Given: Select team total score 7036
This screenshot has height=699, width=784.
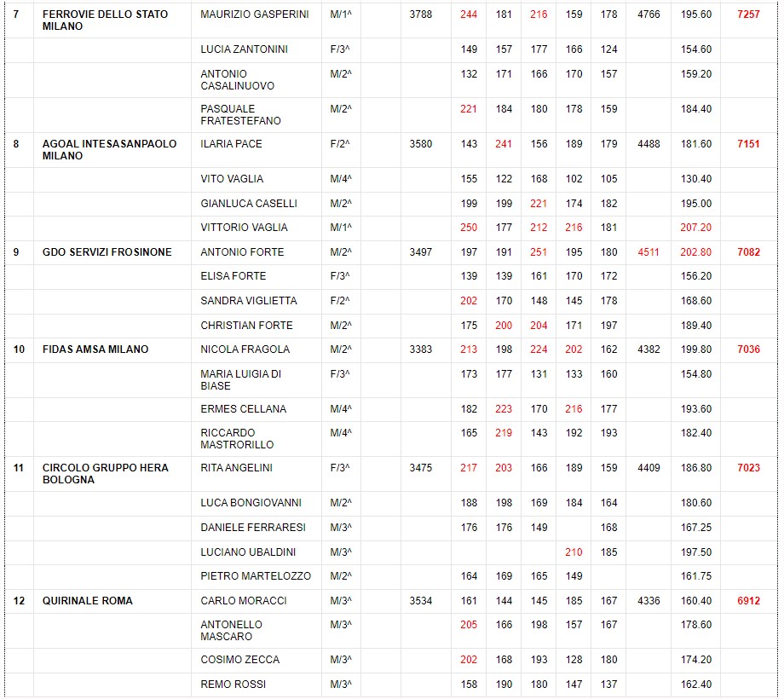Looking at the screenshot, I should point(748,349).
